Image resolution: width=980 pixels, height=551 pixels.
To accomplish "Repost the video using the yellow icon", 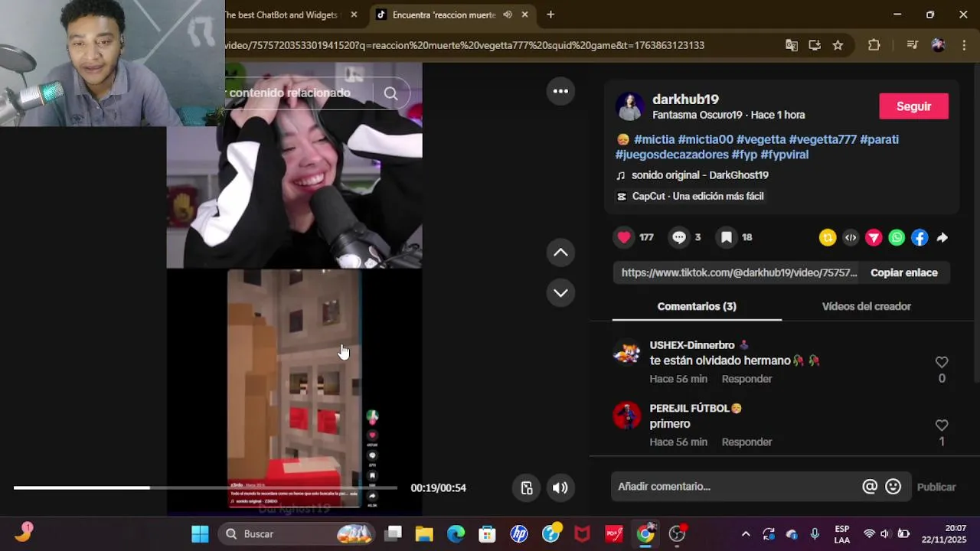I will coord(828,238).
